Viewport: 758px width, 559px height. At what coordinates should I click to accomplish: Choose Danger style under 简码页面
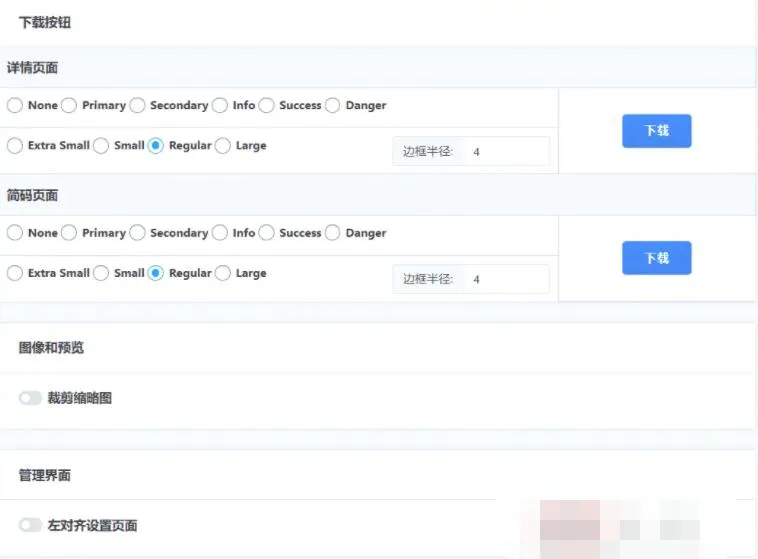(333, 233)
